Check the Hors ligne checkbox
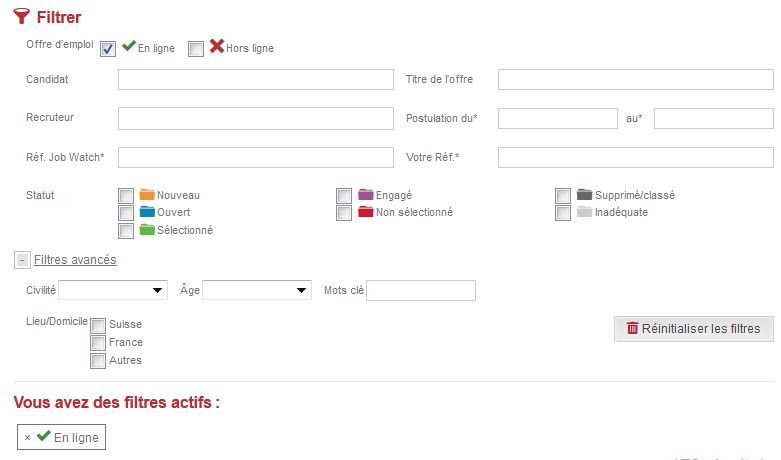The height and width of the screenshot is (460, 781). click(196, 49)
